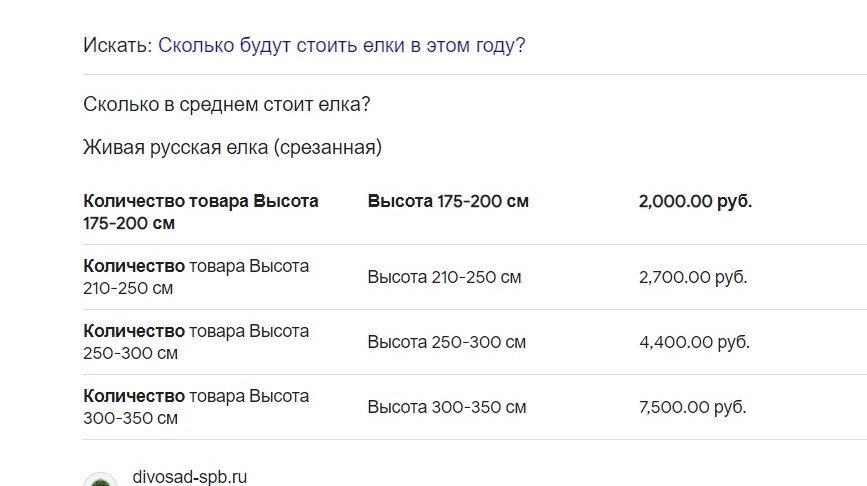Click the bold 'Высота 175-200 см' cell

coord(448,201)
